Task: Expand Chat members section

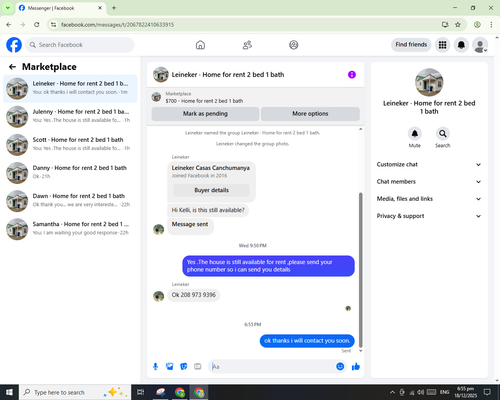Action: pyautogui.click(x=429, y=182)
